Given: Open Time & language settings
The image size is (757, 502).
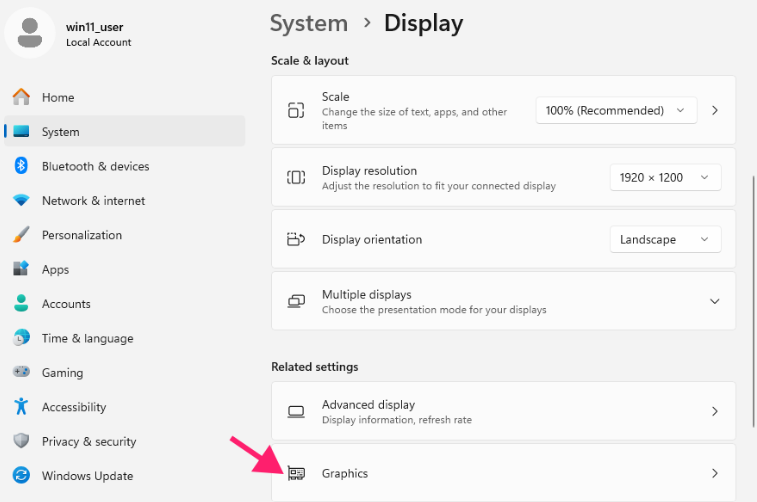Looking at the screenshot, I should [x=125, y=338].
